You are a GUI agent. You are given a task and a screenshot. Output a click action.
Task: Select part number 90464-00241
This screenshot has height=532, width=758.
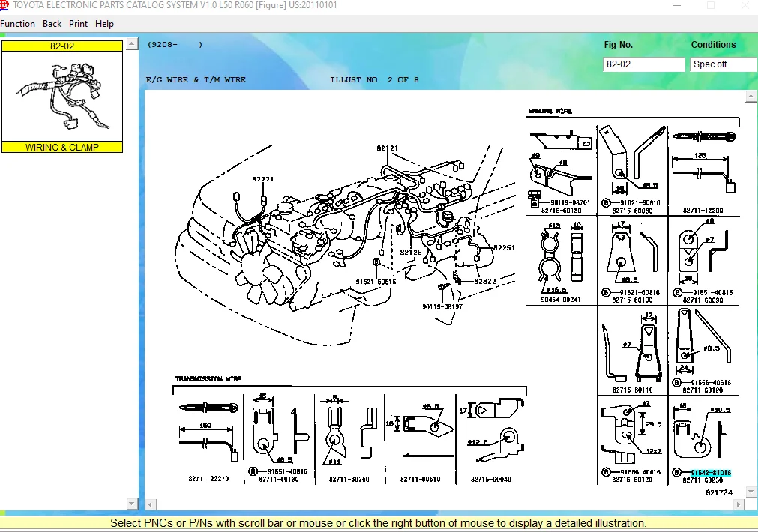[561, 300]
